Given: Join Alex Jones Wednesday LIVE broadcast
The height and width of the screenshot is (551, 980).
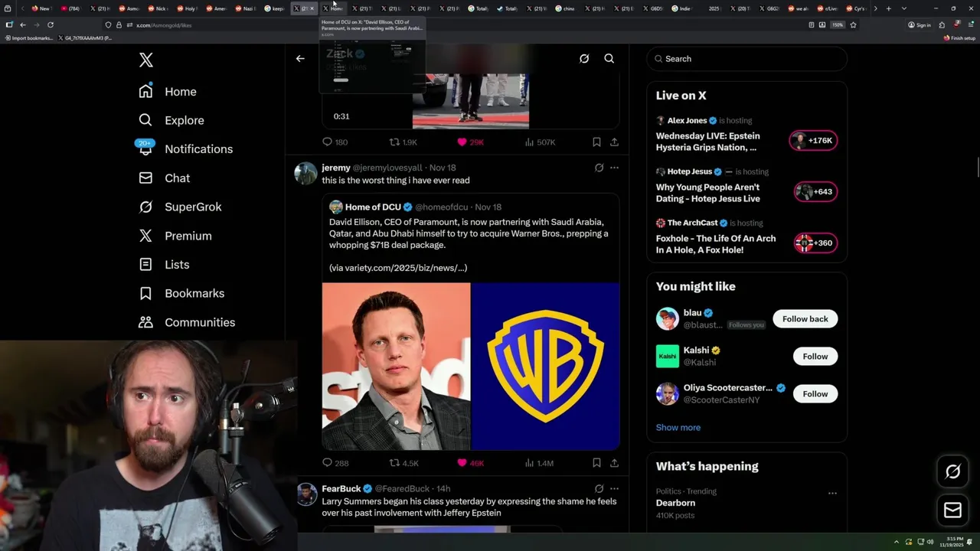Looking at the screenshot, I should pos(708,142).
